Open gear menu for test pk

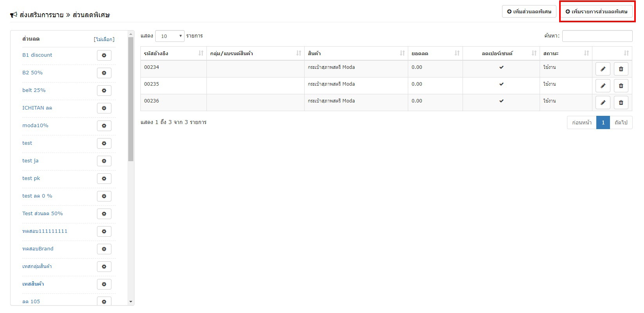point(104,178)
